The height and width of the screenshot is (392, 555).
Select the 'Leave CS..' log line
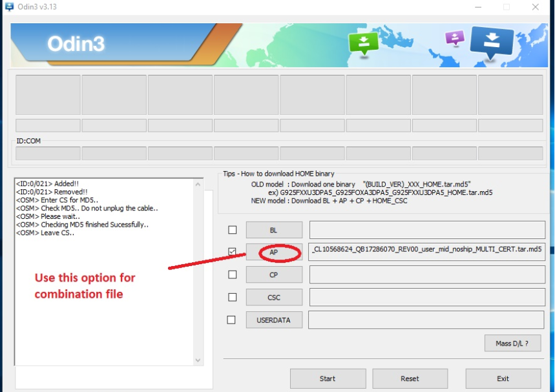45,232
